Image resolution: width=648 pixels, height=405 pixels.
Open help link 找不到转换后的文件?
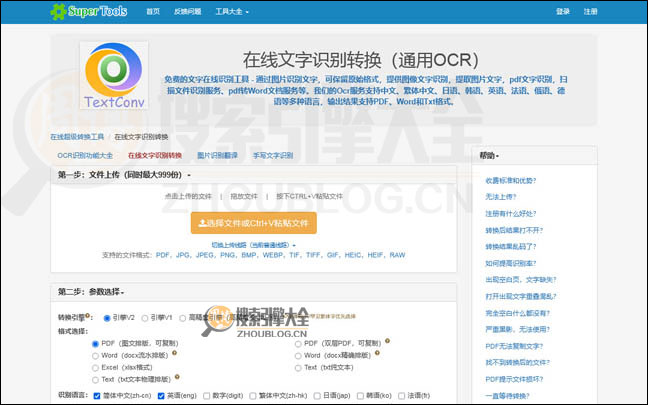pos(517,362)
